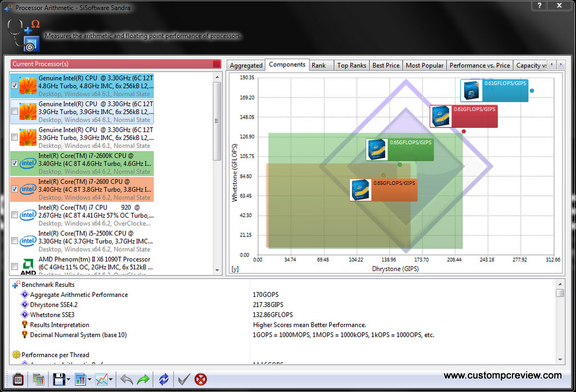Cancel with the red X circle icon
Image resolution: width=576 pixels, height=392 pixels.
201,379
